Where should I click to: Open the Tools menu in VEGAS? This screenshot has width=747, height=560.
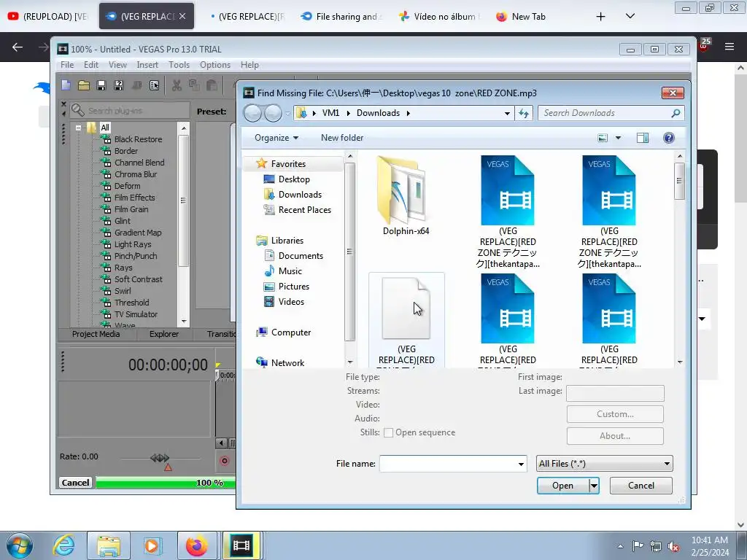tap(179, 65)
